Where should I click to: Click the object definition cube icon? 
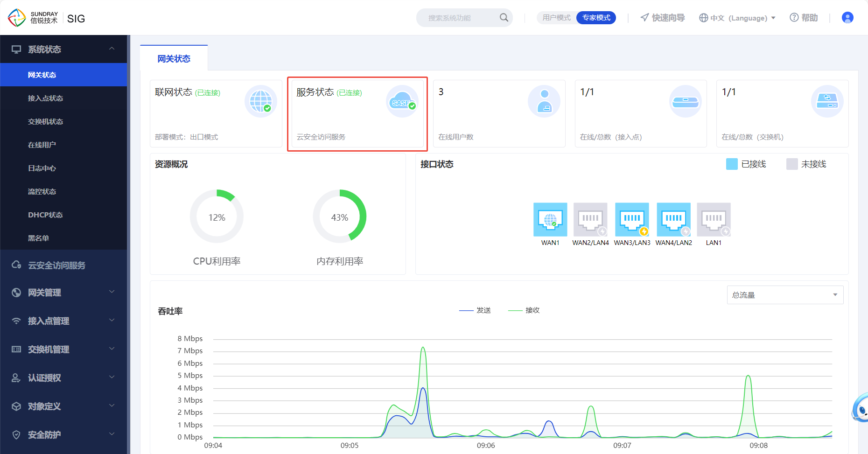click(x=16, y=406)
